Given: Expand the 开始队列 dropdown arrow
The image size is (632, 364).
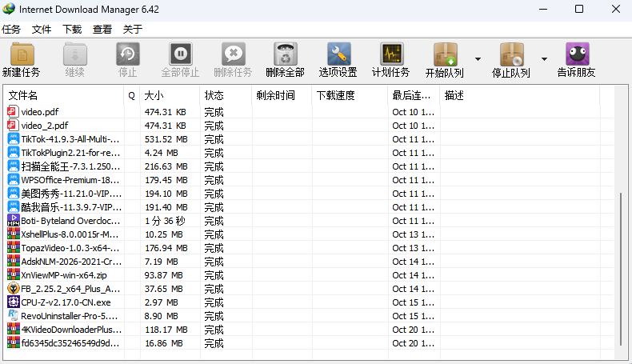Looking at the screenshot, I should click(478, 59).
